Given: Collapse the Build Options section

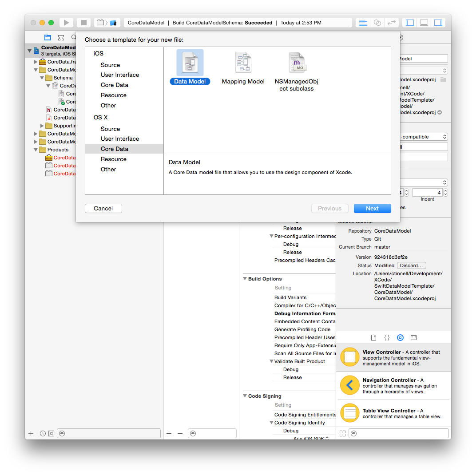Looking at the screenshot, I should pyautogui.click(x=245, y=279).
